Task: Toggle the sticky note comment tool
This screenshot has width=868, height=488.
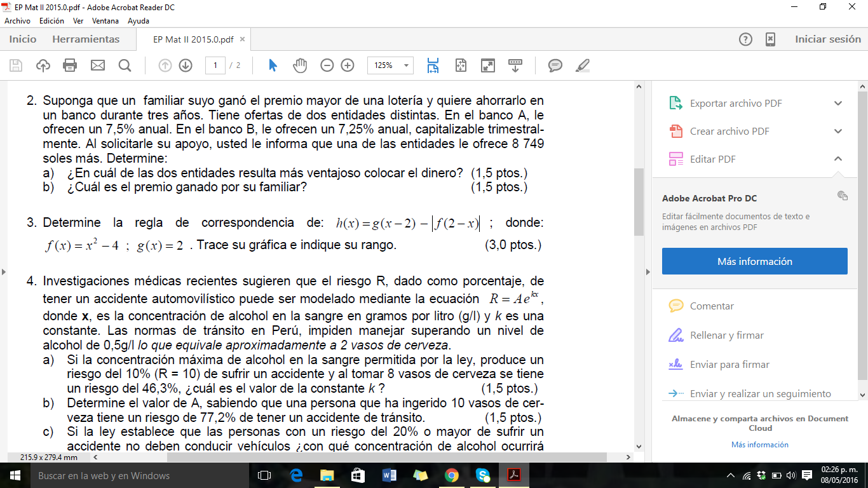Action: [x=555, y=65]
